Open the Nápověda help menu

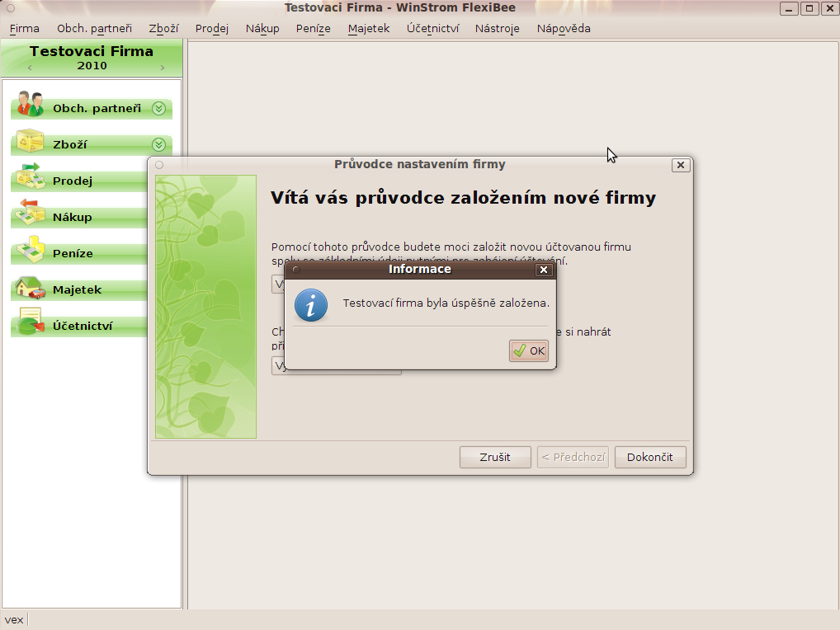(x=564, y=28)
